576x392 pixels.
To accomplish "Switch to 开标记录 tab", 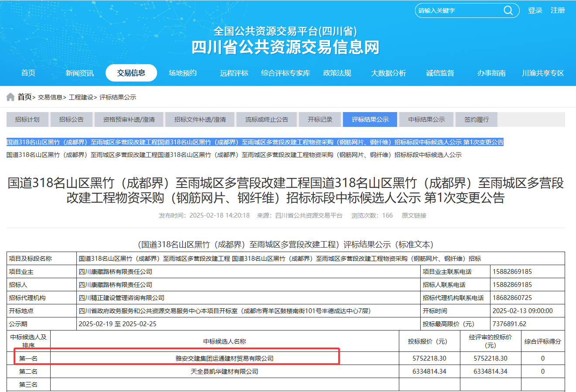I will tap(320, 119).
